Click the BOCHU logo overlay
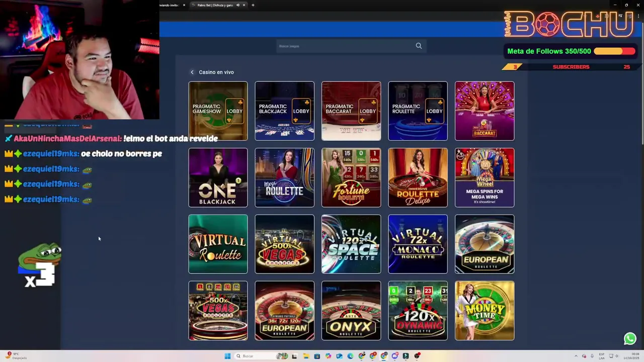644x362 pixels. coord(569,24)
